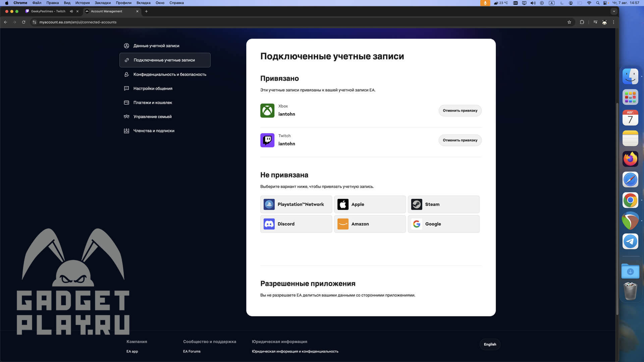Click the Steam logo icon
The height and width of the screenshot is (362, 644).
417,204
